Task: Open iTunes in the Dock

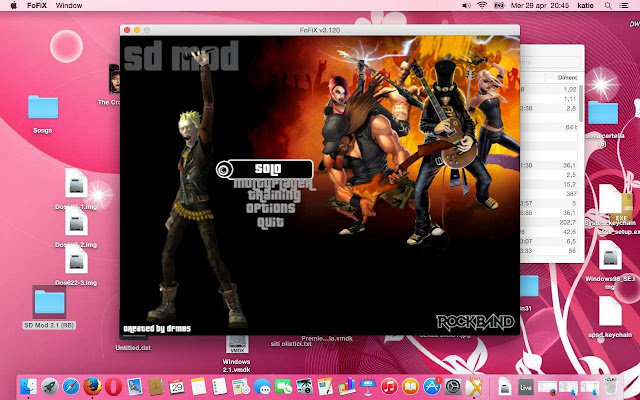Action: click(389, 386)
